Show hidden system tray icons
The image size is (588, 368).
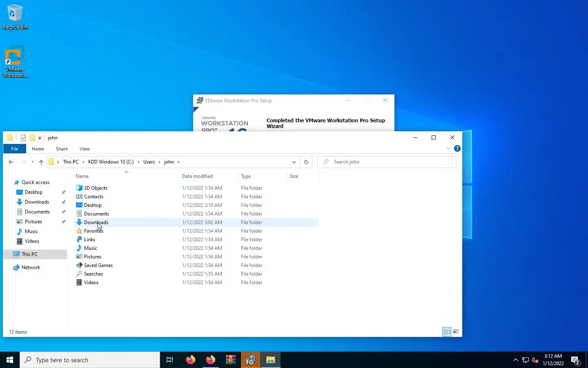[516, 360]
